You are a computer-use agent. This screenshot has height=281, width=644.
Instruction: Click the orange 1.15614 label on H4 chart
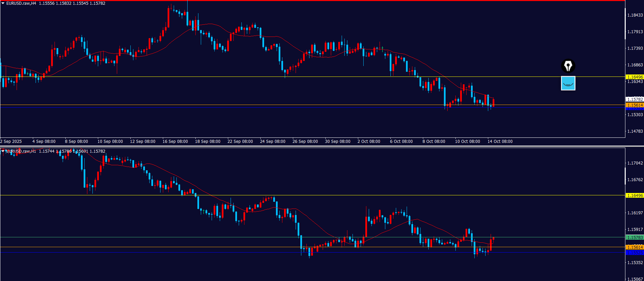tap(635, 105)
